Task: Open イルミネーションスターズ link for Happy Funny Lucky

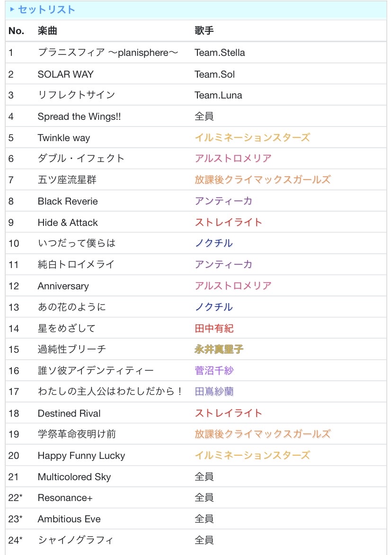Action: pos(252,455)
